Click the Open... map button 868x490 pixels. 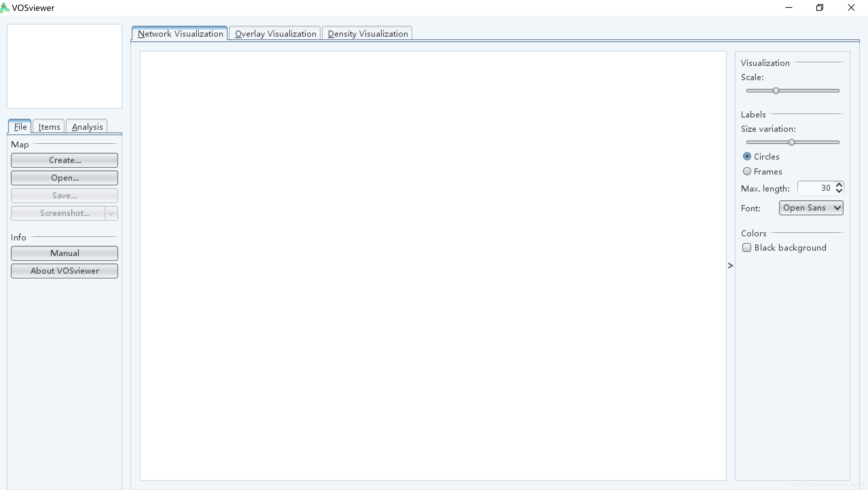[65, 178]
